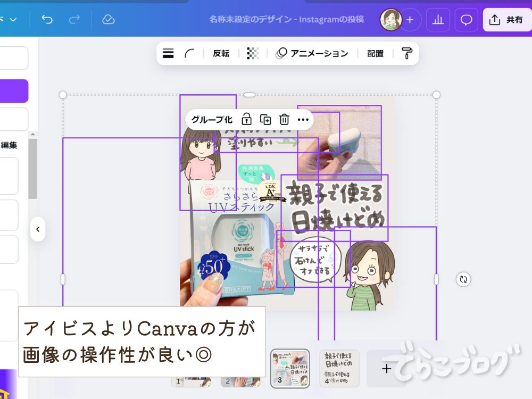Open the line weight style icon
This screenshot has height=399, width=532.
coord(168,53)
